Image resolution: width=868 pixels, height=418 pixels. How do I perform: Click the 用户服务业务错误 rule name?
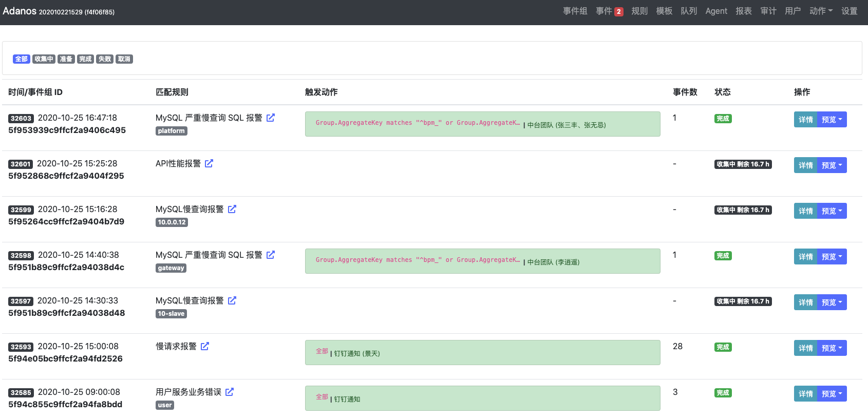[x=188, y=392]
